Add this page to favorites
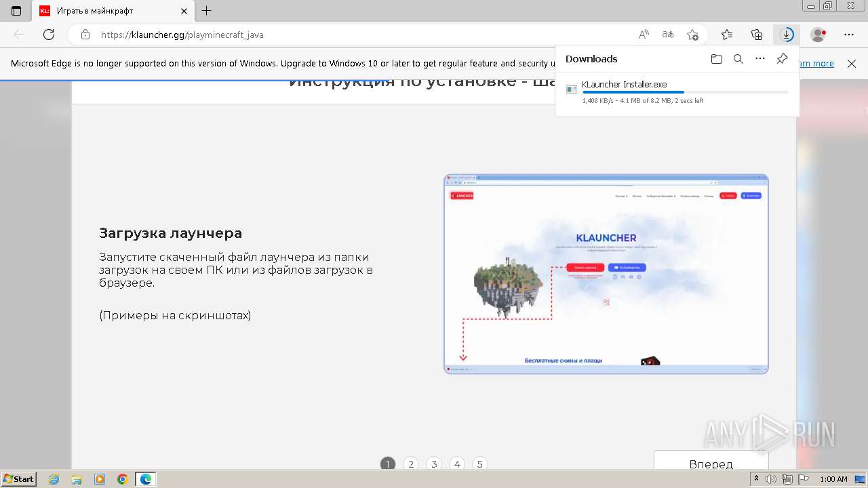The image size is (868, 488). (x=692, y=35)
